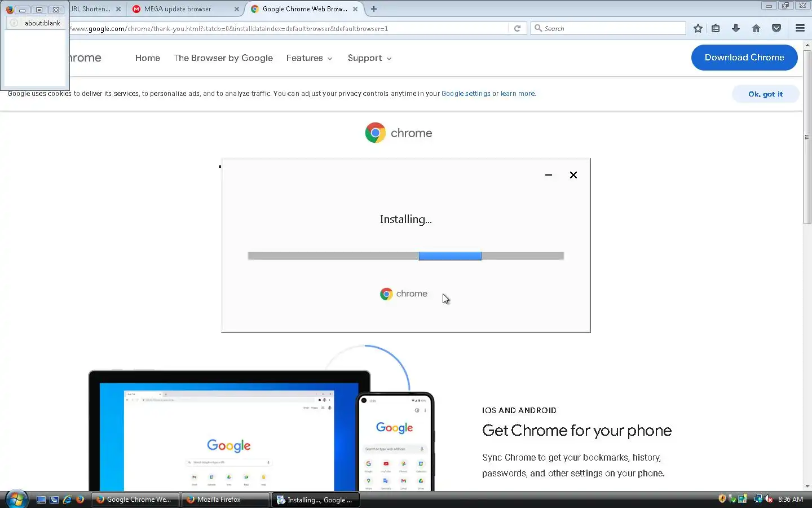The image size is (812, 508).
Task: Follow the learn more link
Action: (x=518, y=94)
